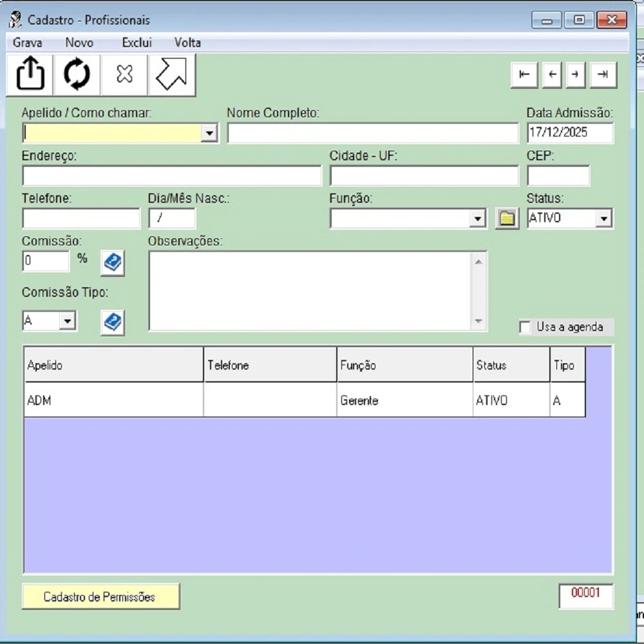The width and height of the screenshot is (644, 644).
Task: Go to next record arrow button
Action: (575, 75)
